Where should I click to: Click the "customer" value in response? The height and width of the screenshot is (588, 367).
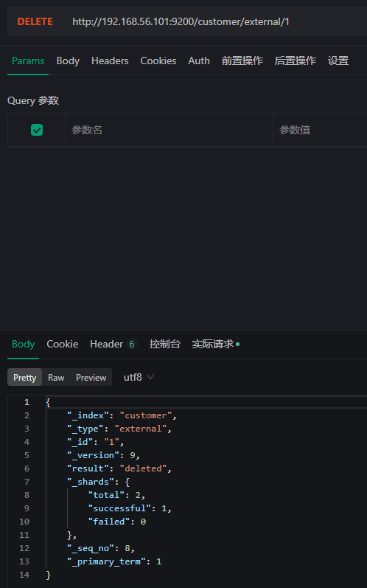click(146, 415)
